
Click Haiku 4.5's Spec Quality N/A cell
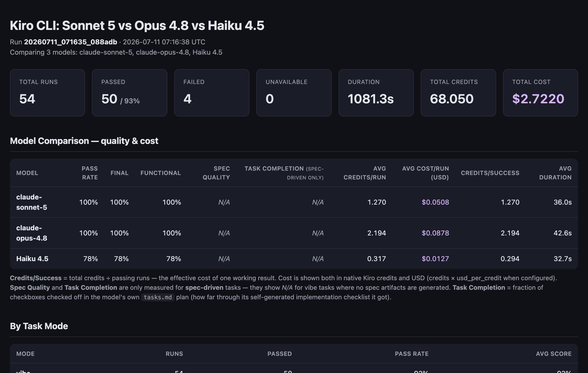224,259
